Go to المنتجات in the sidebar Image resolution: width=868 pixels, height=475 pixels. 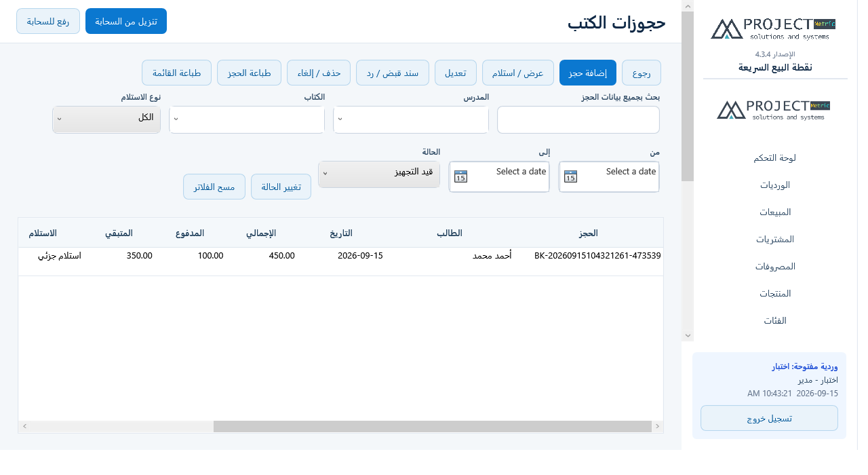(774, 293)
